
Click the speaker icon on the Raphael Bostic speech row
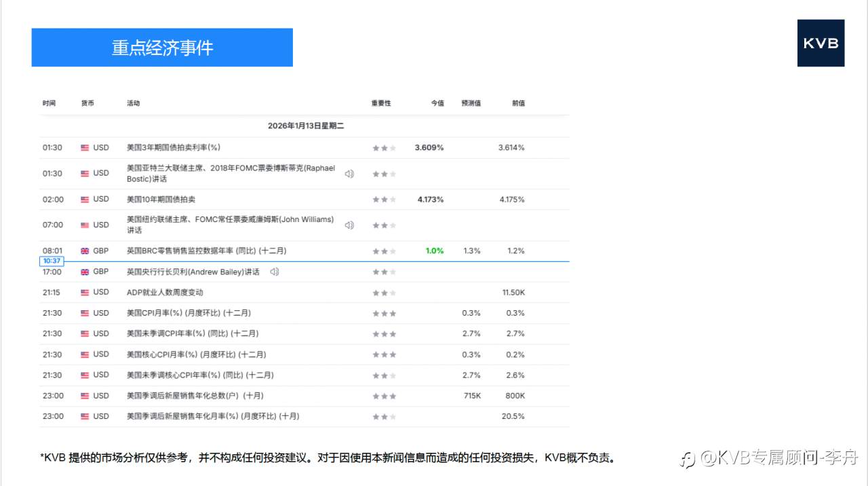pos(349,174)
